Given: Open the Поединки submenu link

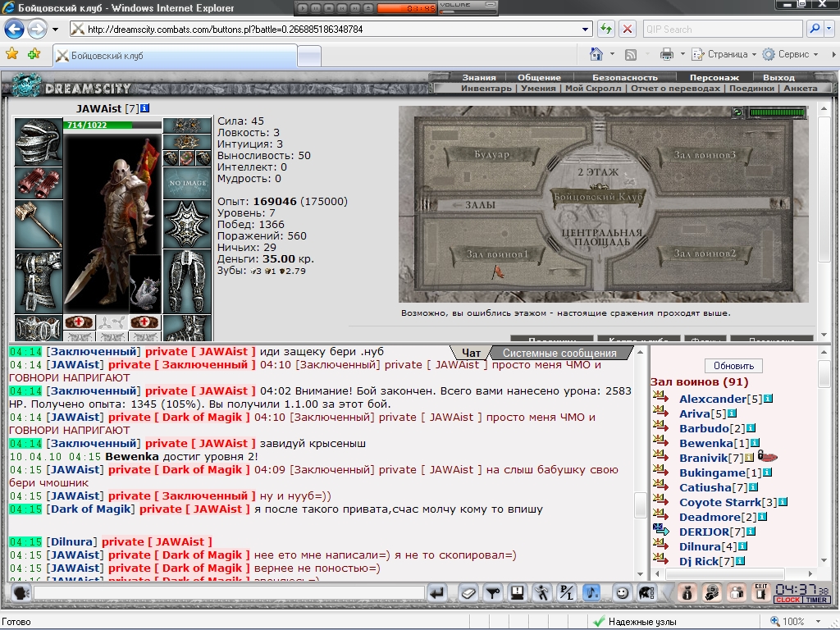Looking at the screenshot, I should (751, 89).
